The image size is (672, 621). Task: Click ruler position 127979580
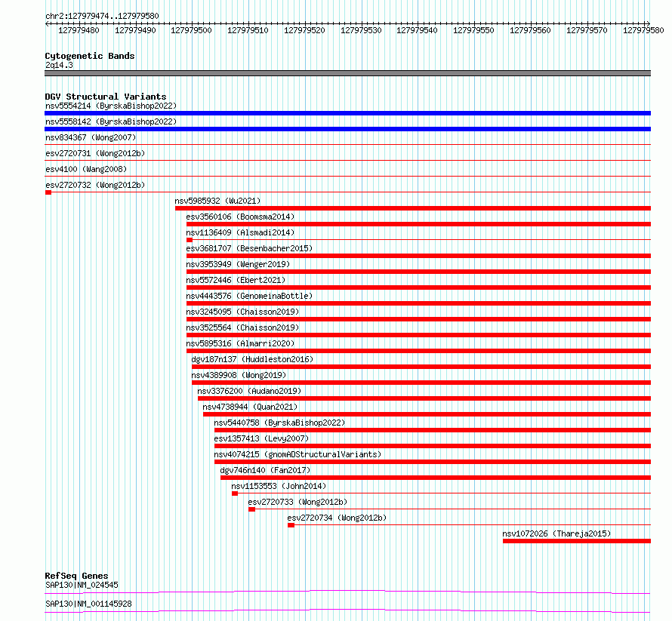pos(643,30)
